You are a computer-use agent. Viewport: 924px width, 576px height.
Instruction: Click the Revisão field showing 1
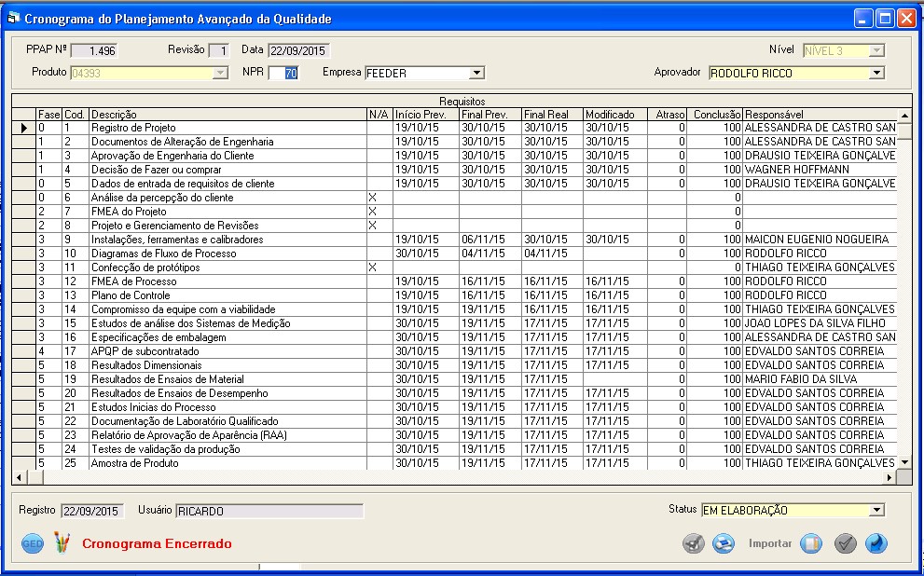218,50
